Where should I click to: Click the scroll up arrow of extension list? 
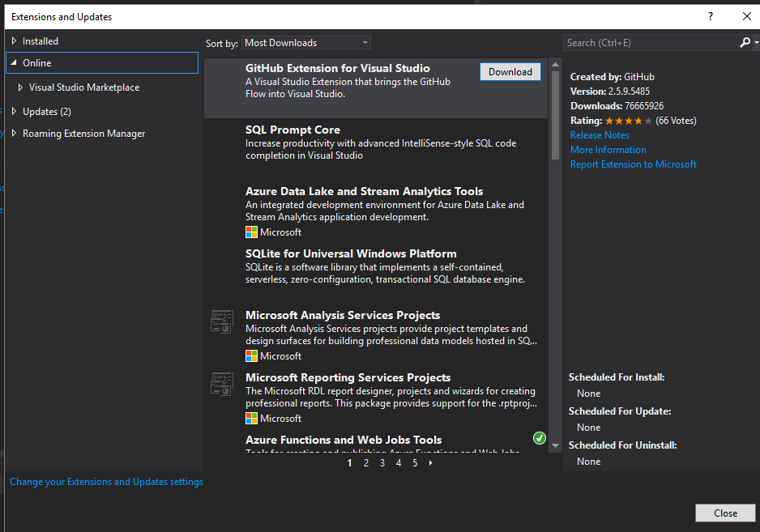tap(556, 65)
